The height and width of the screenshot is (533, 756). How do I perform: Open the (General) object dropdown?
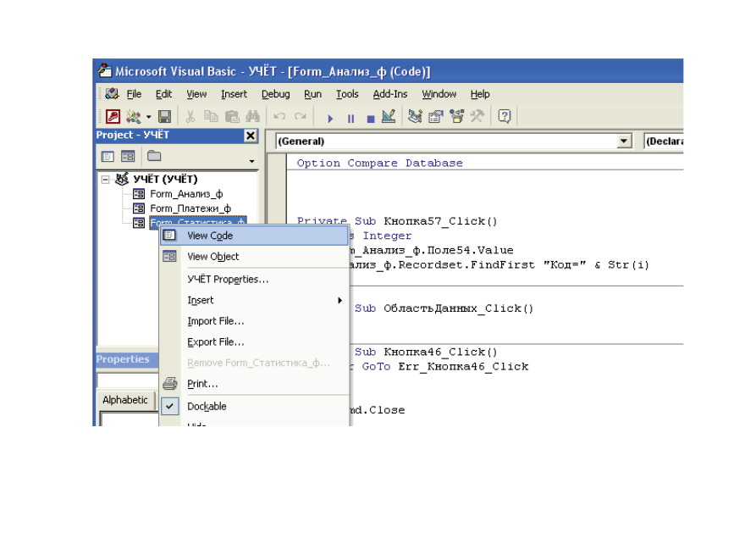(624, 141)
